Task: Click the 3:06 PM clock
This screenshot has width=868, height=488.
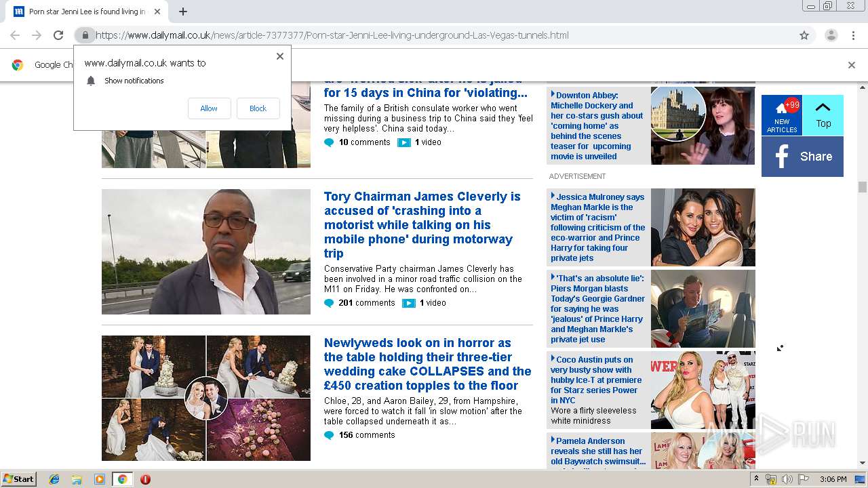Action: pyautogui.click(x=833, y=479)
